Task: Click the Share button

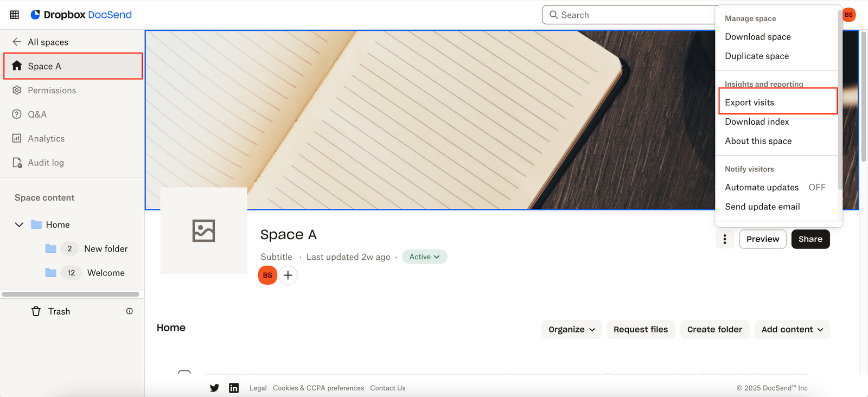Action: [810, 239]
